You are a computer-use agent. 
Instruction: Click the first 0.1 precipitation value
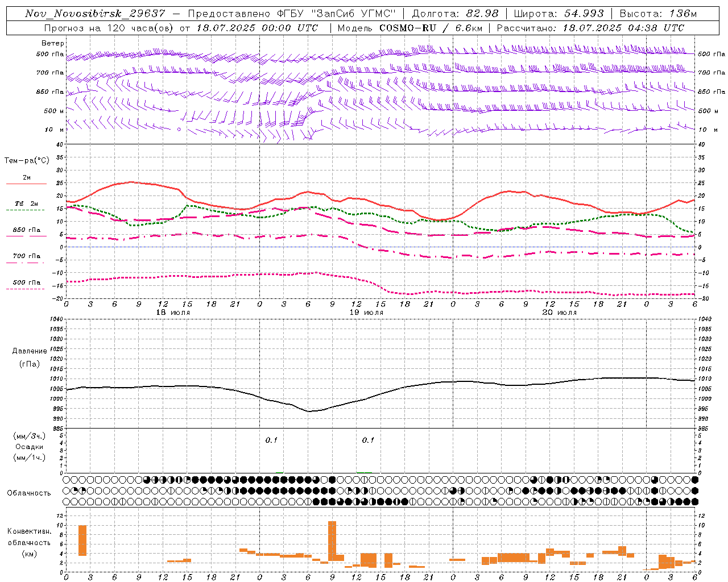(271, 440)
